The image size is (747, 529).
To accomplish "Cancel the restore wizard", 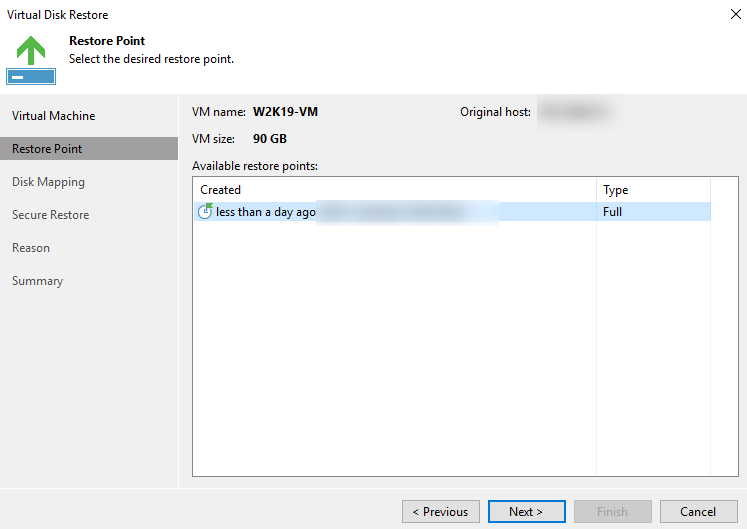I will [698, 511].
